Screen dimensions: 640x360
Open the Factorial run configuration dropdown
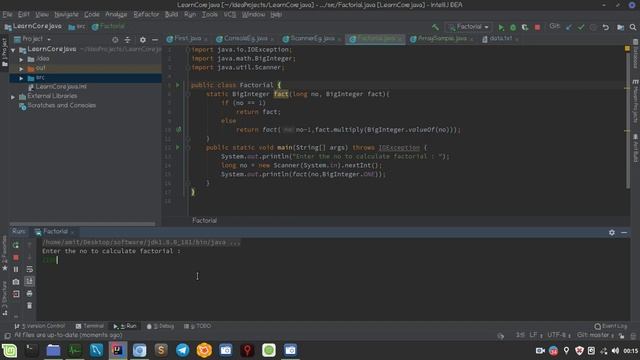pos(469,27)
